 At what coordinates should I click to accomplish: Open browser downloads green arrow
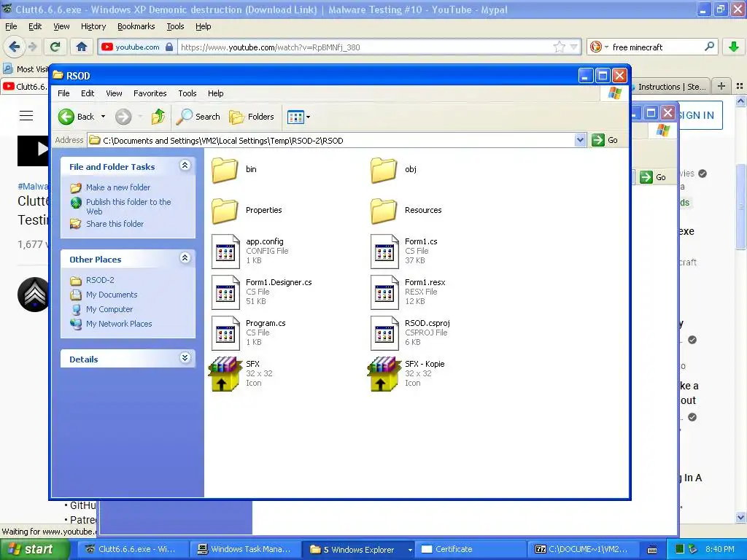[734, 47]
